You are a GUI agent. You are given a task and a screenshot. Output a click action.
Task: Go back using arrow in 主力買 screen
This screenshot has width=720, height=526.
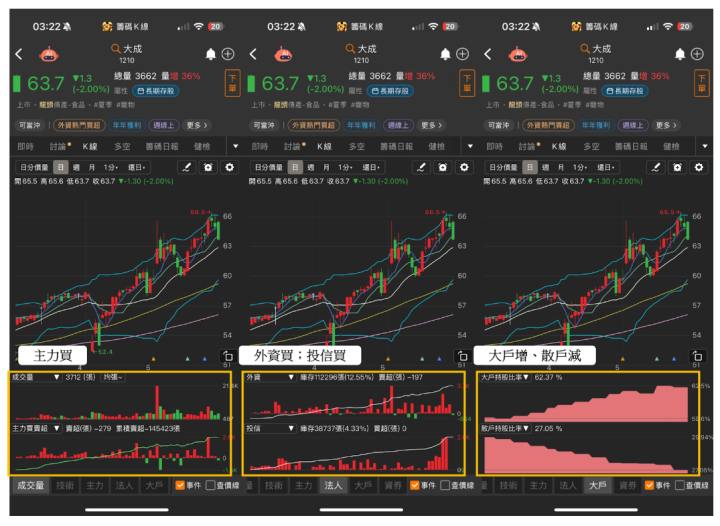click(19, 54)
